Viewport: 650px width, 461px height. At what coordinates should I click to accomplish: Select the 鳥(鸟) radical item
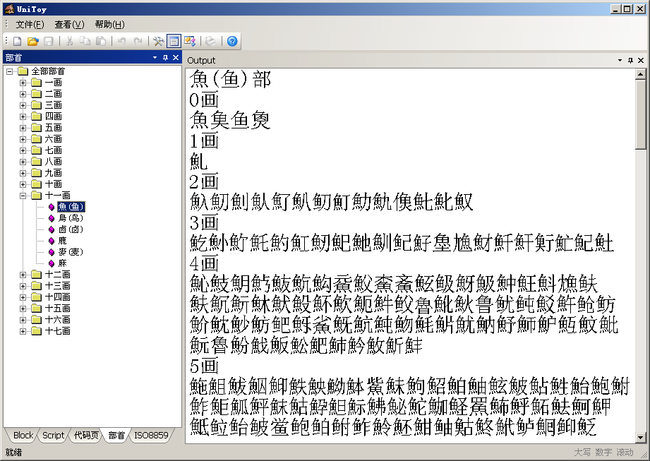71,218
